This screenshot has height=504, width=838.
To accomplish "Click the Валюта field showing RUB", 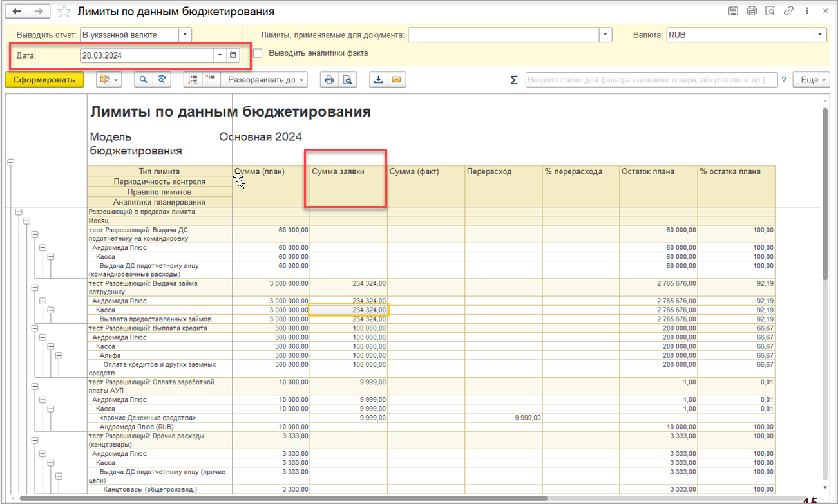I will pyautogui.click(x=740, y=35).
